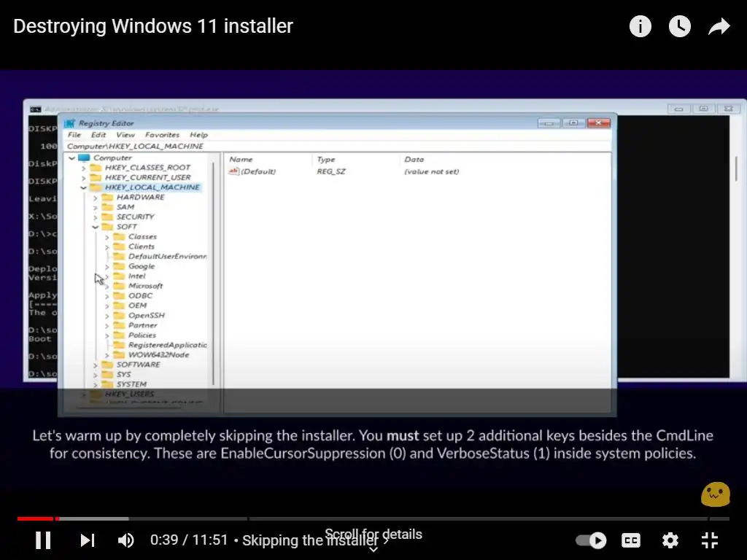Viewport: 747px width, 560px height.
Task: Select the SYS key
Action: pos(123,375)
